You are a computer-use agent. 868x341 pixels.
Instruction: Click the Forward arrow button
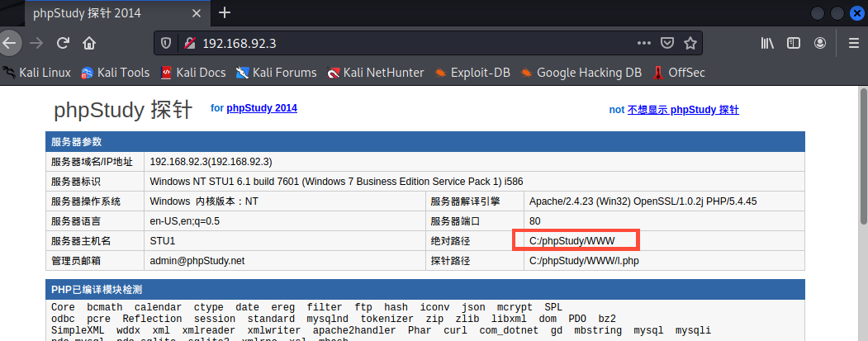(36, 43)
